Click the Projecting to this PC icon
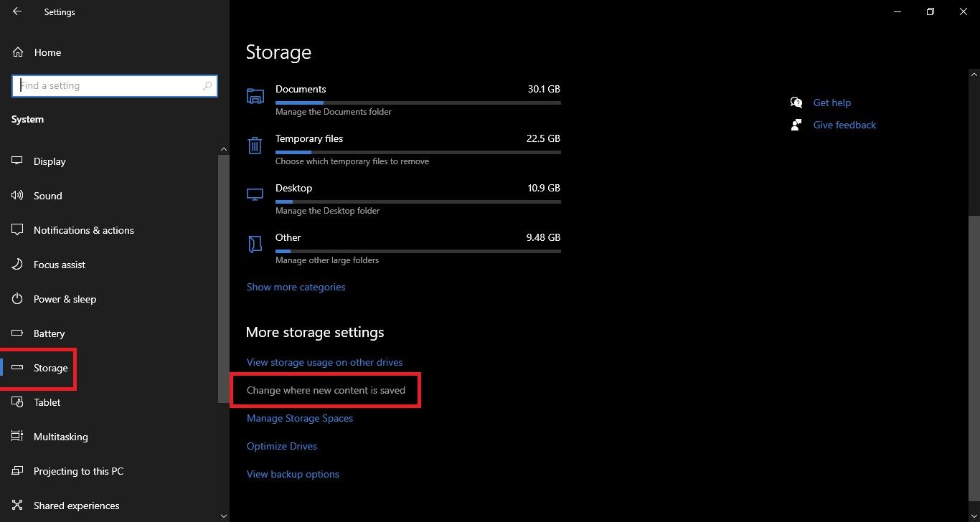The image size is (980, 522). (x=17, y=471)
